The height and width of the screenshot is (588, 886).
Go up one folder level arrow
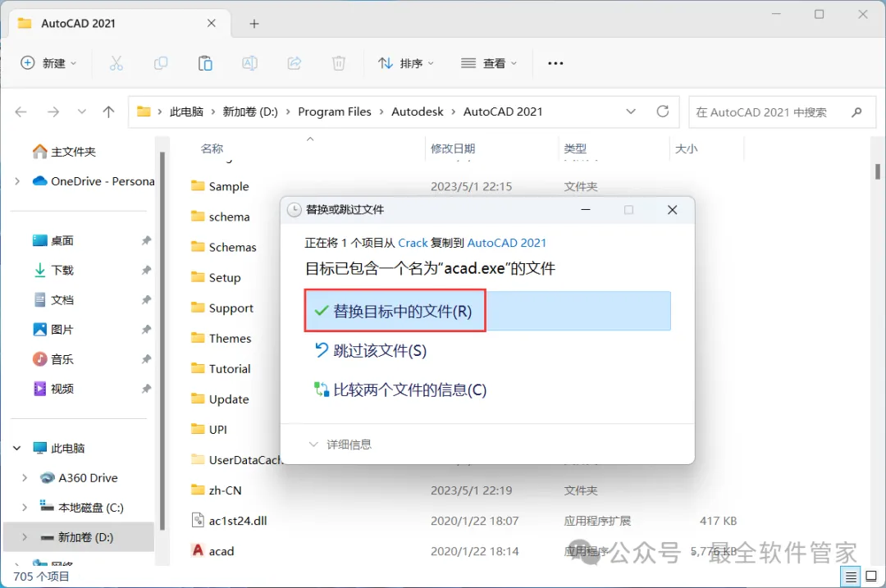pyautogui.click(x=108, y=112)
